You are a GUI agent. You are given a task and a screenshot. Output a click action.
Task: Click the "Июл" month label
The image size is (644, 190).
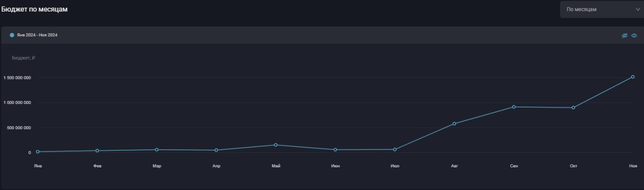pos(395,166)
